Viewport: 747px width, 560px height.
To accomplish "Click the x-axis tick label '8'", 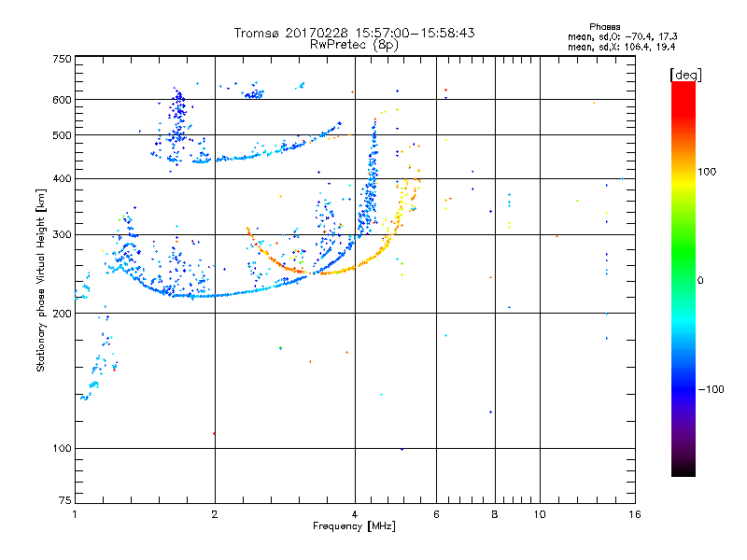I will point(495,514).
